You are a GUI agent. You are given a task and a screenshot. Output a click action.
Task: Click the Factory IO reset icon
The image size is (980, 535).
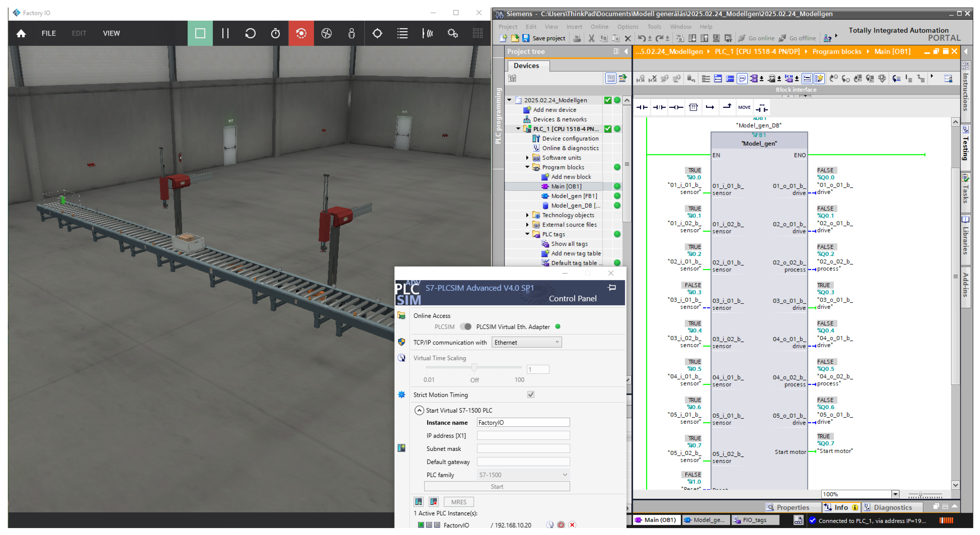click(x=250, y=33)
